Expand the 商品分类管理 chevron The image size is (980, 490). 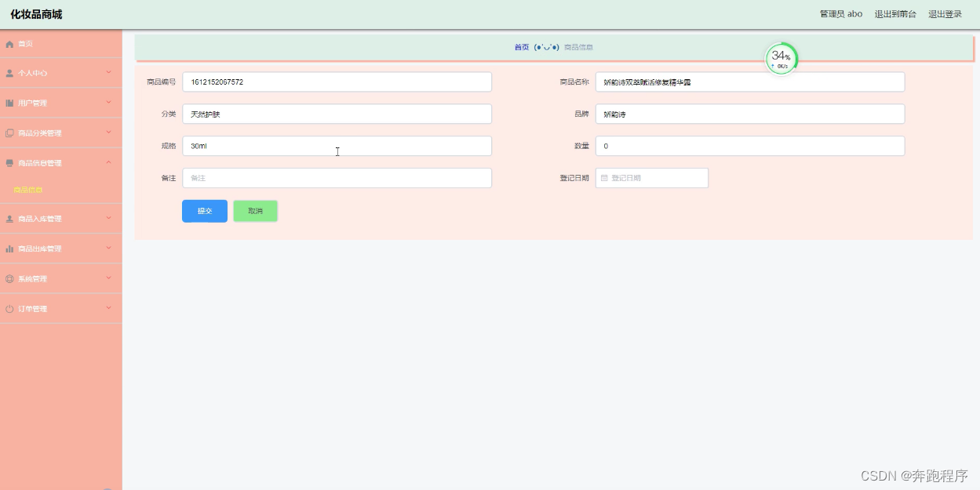point(108,132)
